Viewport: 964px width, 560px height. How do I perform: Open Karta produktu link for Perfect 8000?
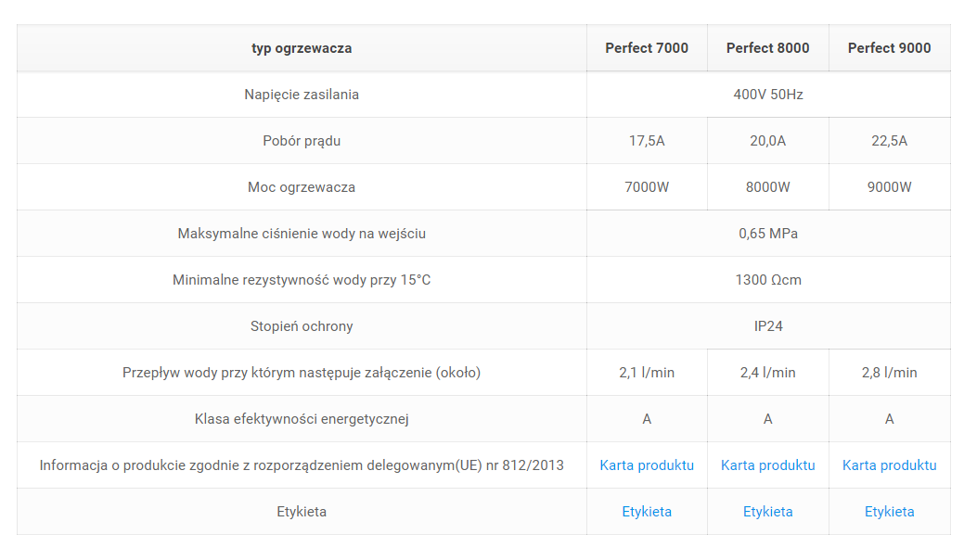(x=767, y=465)
